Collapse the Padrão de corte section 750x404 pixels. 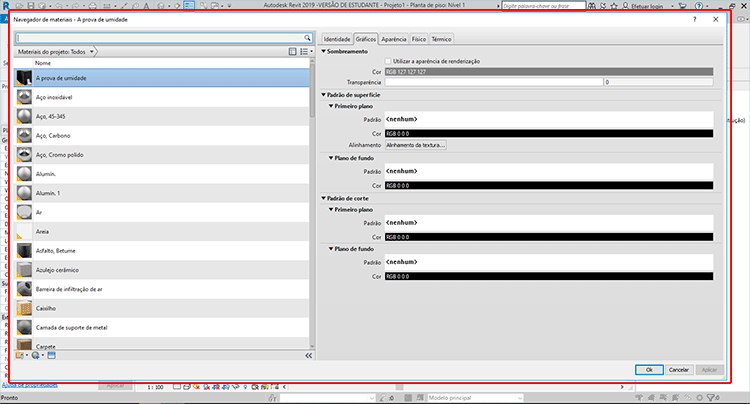point(324,198)
